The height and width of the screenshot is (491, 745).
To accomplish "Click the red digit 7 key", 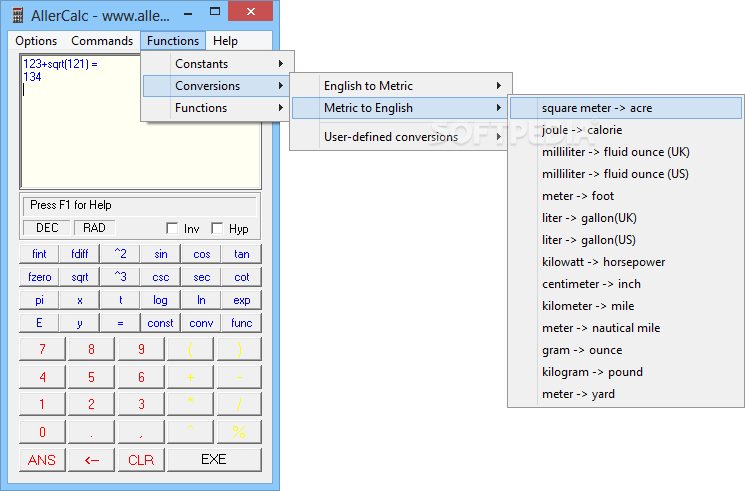I will click(x=42, y=349).
